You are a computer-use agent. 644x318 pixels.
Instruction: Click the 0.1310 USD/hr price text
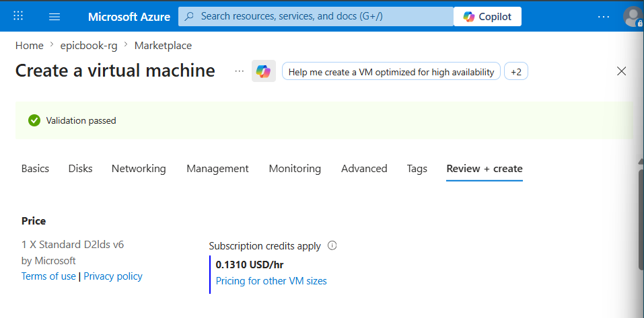click(250, 265)
